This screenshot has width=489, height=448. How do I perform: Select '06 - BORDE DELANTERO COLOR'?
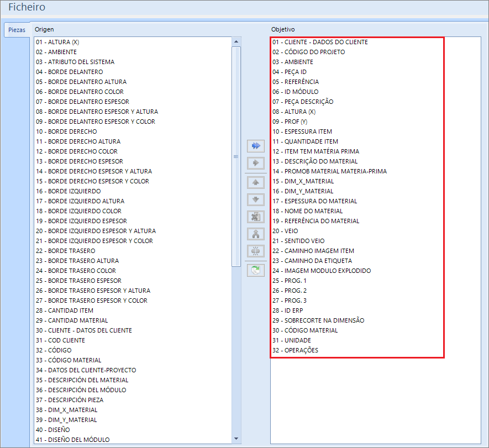[x=80, y=92]
